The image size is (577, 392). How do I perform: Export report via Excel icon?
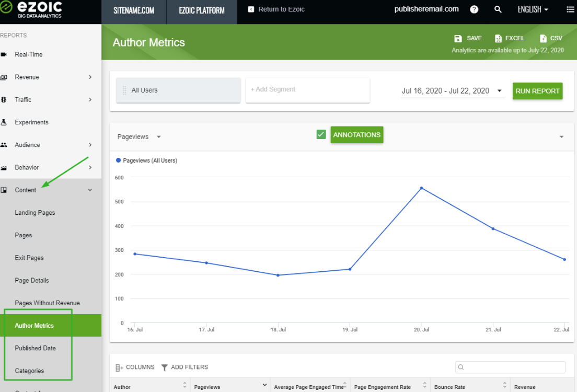click(x=498, y=39)
